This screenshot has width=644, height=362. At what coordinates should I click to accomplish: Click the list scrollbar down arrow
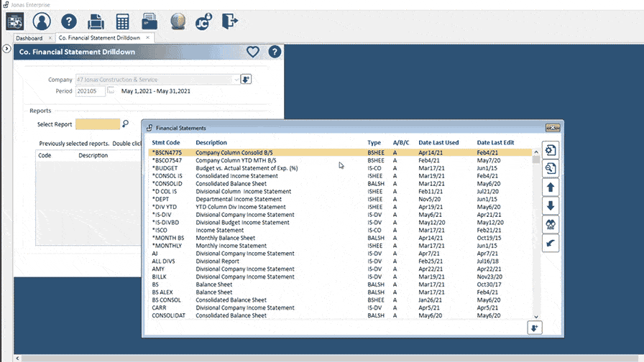[536, 317]
